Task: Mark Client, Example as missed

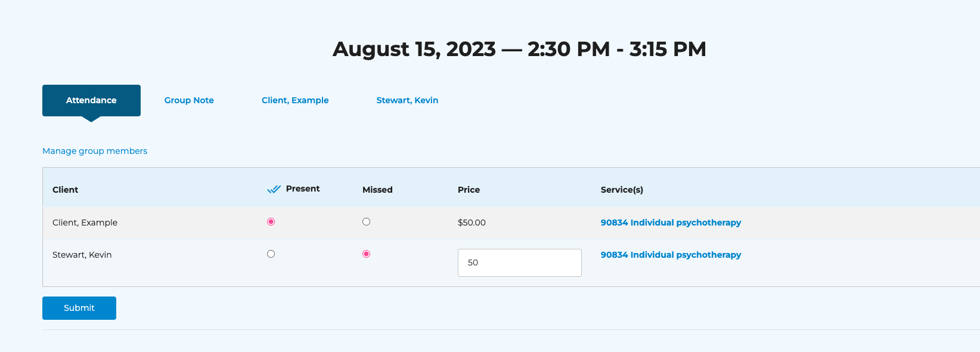Action: coord(367,222)
